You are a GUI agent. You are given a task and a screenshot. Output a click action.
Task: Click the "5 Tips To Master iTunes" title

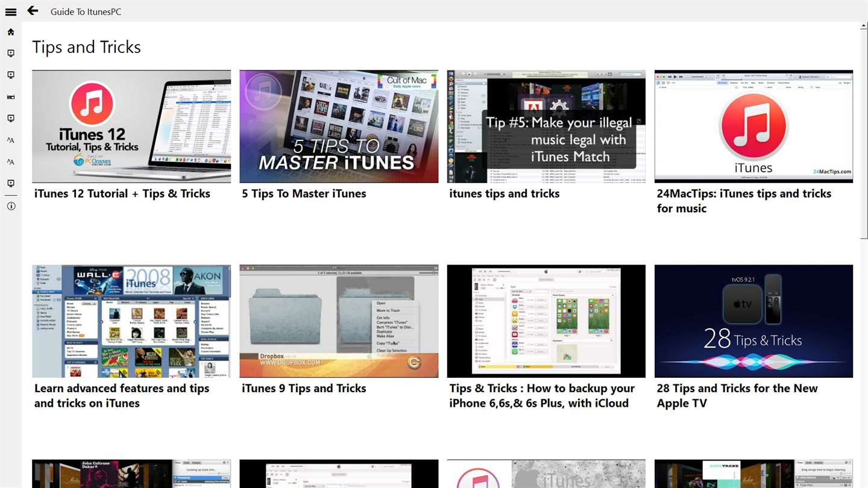click(x=304, y=193)
